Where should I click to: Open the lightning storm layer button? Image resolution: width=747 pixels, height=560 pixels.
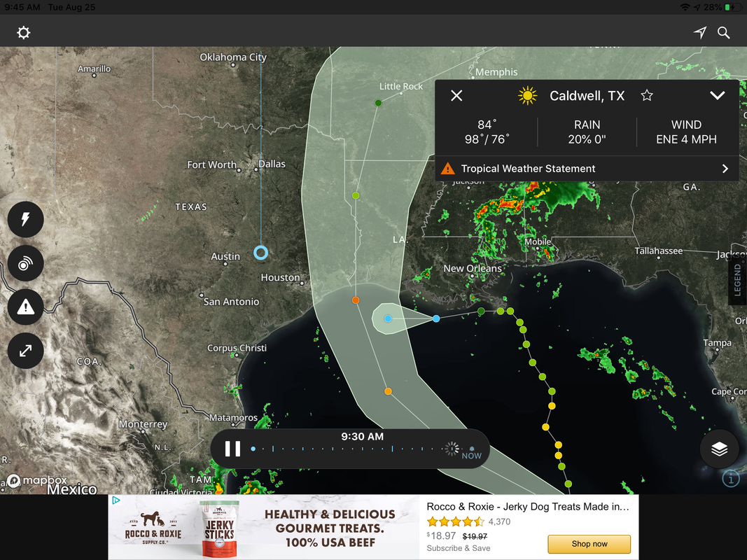pyautogui.click(x=26, y=219)
